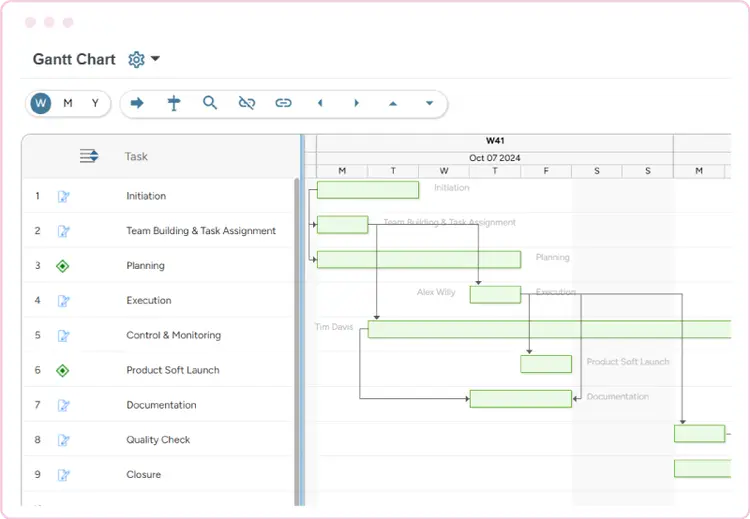Viewport: 750px width, 519px height.
Task: Click the down triangle arrow in toolbar
Action: coord(430,103)
